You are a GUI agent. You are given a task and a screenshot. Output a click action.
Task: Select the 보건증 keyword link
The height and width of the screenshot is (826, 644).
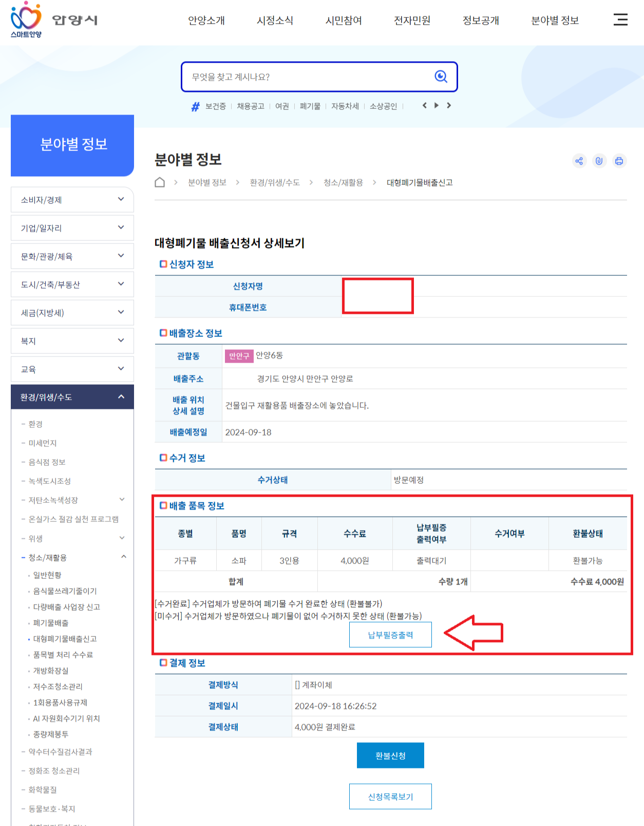(216, 106)
